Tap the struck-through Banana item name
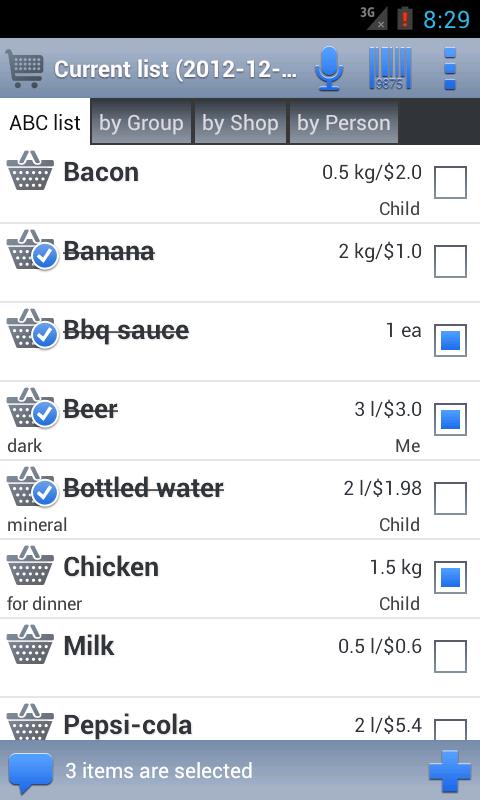 [109, 251]
